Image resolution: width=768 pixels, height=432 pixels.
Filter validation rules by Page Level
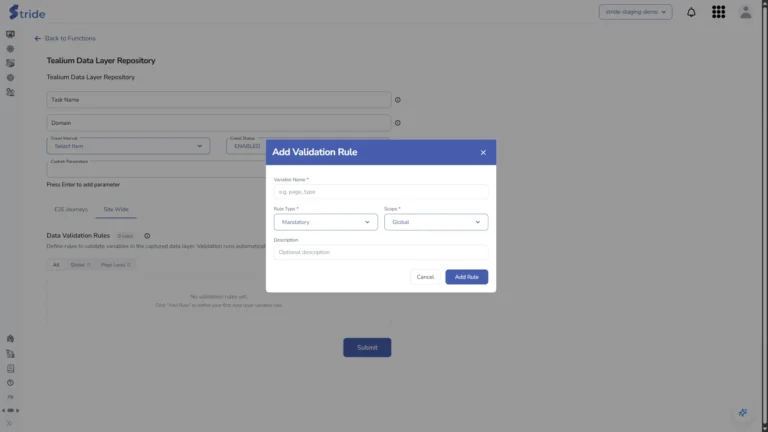(x=116, y=264)
